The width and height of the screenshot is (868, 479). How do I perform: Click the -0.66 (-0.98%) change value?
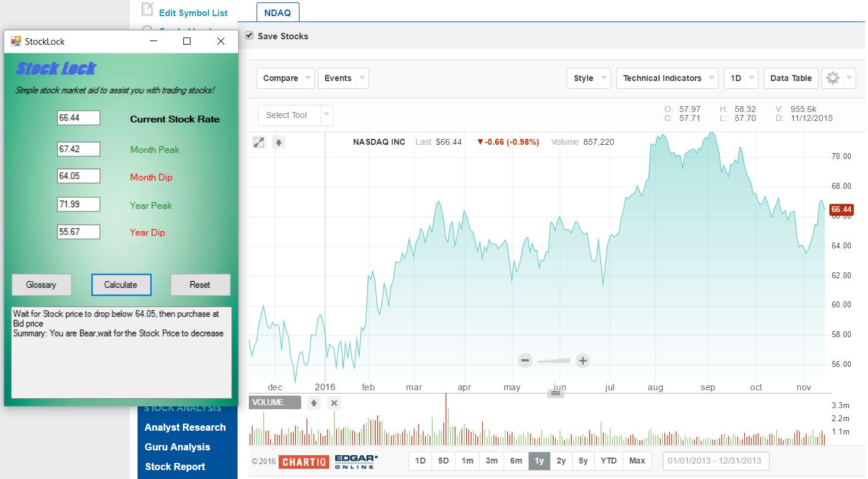508,142
